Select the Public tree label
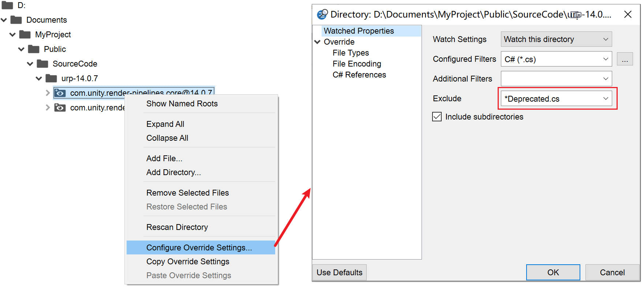644x295 pixels. click(55, 49)
